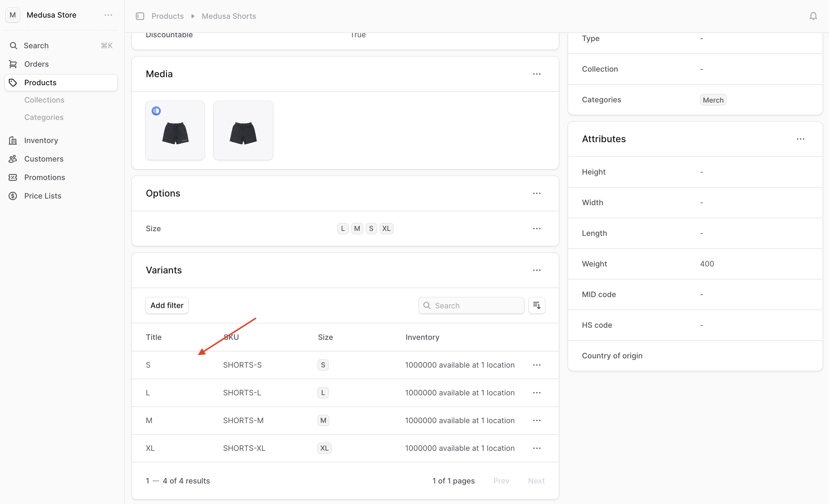Screen dimensions: 829x504
Task: Open Collections in the sidebar
Action: click(44, 100)
